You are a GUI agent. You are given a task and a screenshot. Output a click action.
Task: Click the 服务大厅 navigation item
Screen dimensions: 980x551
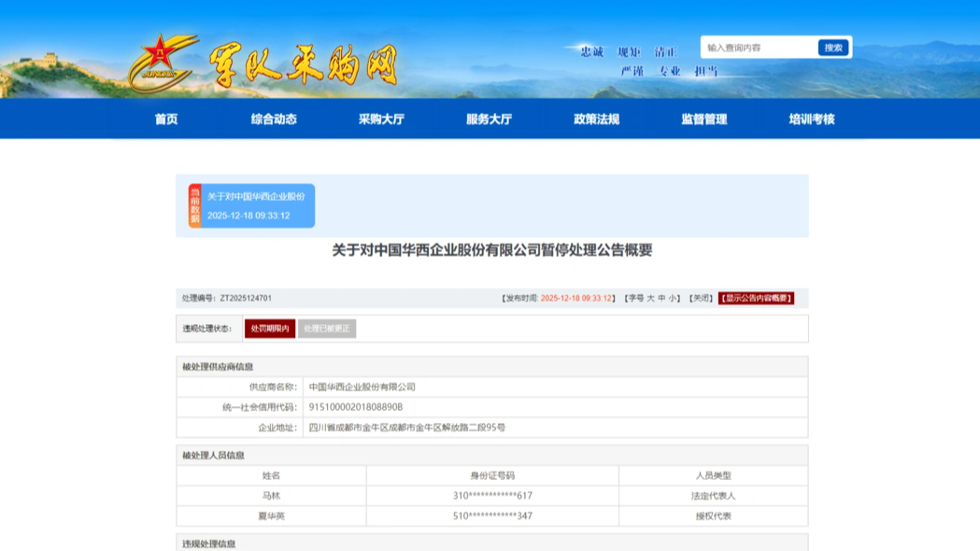(489, 119)
